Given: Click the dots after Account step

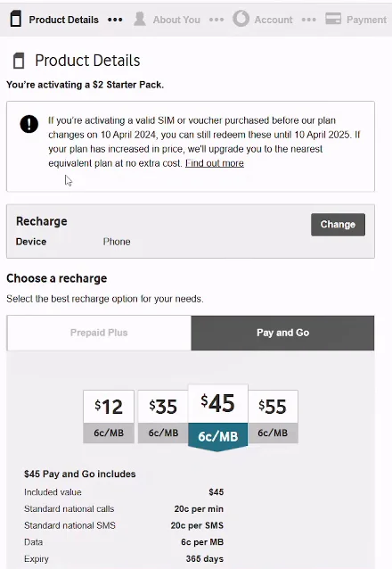Looking at the screenshot, I should pyautogui.click(x=308, y=20).
